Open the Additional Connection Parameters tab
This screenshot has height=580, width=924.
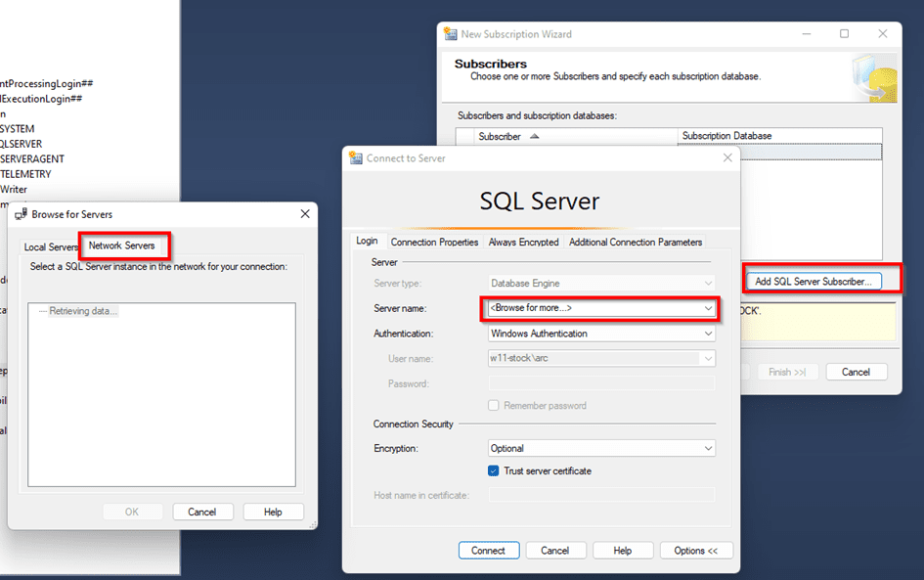coord(636,242)
